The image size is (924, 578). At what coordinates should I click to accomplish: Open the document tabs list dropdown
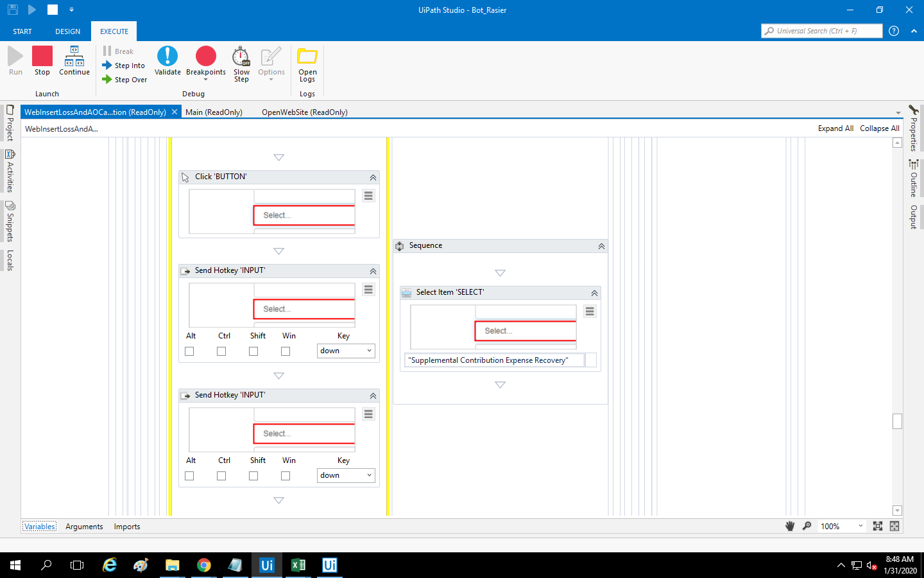point(898,112)
